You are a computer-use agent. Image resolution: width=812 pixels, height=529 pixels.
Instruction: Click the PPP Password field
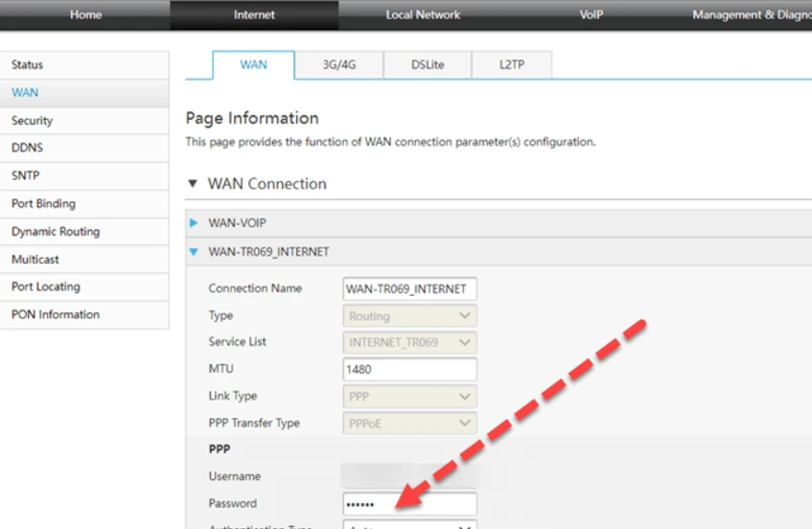click(409, 504)
